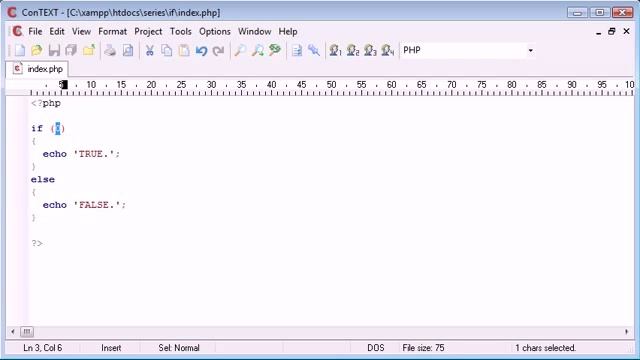Toggle word wrap with the toolbar icon

coord(297,51)
